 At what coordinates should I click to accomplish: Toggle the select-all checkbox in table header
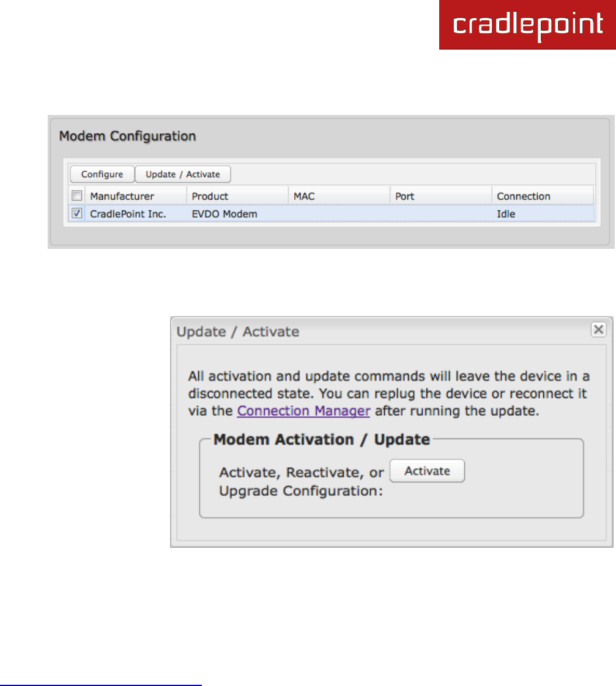(x=76, y=196)
